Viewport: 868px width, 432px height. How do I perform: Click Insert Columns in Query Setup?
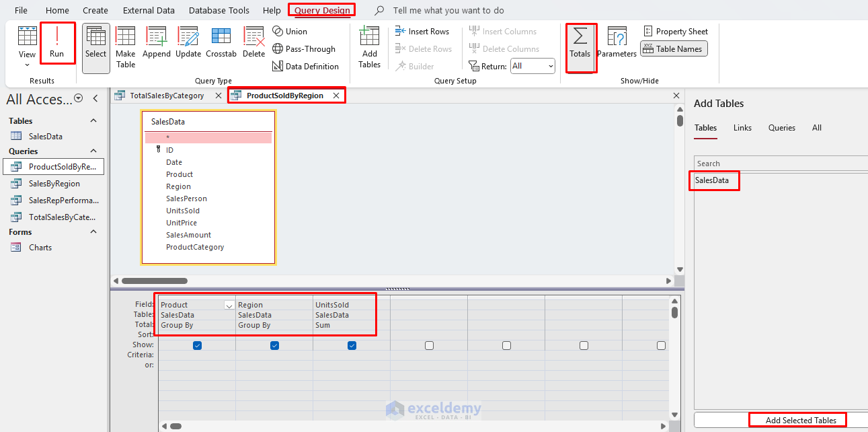pyautogui.click(x=502, y=32)
